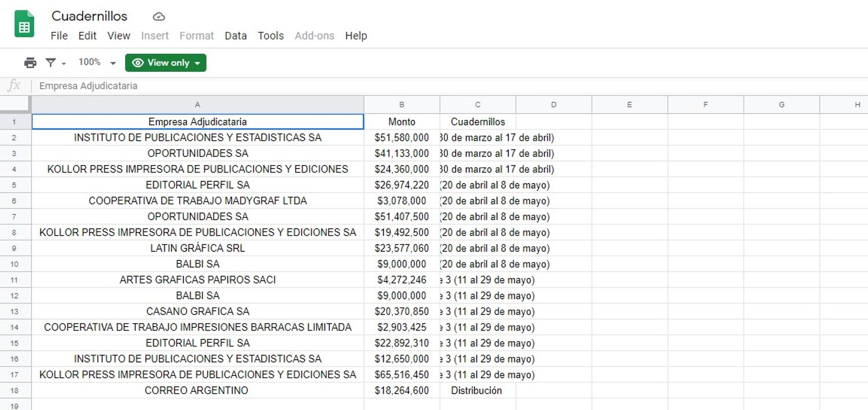868x410 pixels.
Task: Select column C header
Action: [x=478, y=105]
